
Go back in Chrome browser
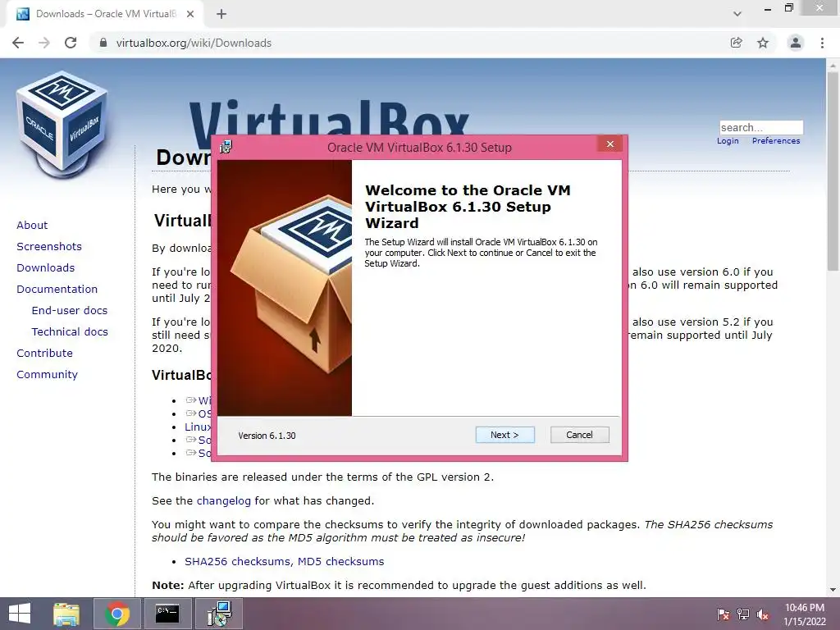18,43
